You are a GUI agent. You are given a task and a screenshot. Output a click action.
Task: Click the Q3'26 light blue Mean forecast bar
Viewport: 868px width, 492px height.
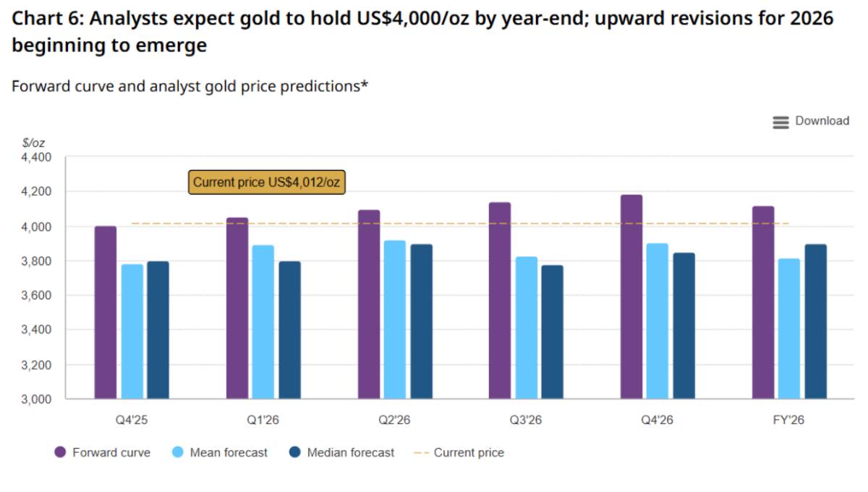point(527,328)
